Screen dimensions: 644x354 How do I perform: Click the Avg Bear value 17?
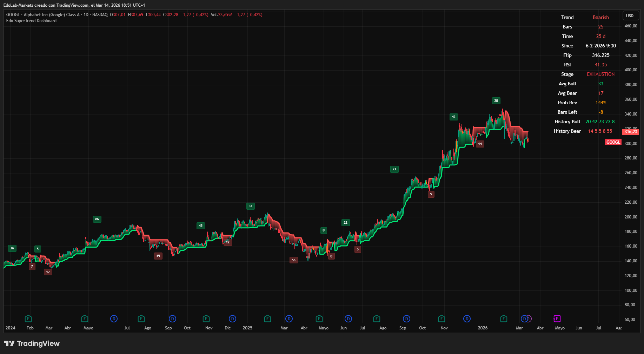pos(601,93)
